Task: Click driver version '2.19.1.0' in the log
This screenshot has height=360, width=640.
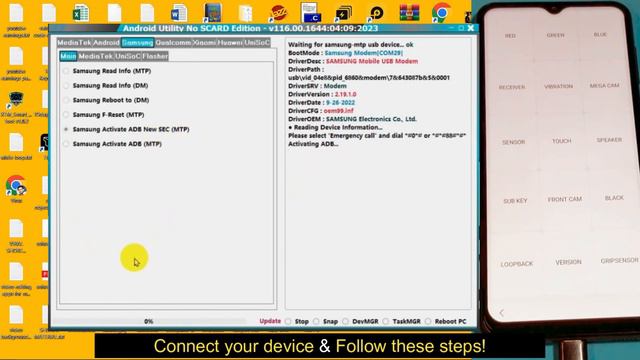Action: click(x=345, y=94)
